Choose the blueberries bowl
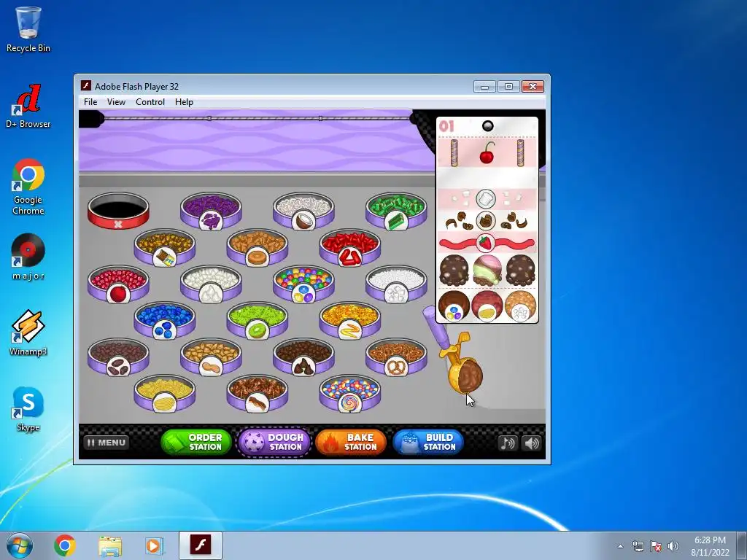The image size is (747, 560). tap(164, 320)
